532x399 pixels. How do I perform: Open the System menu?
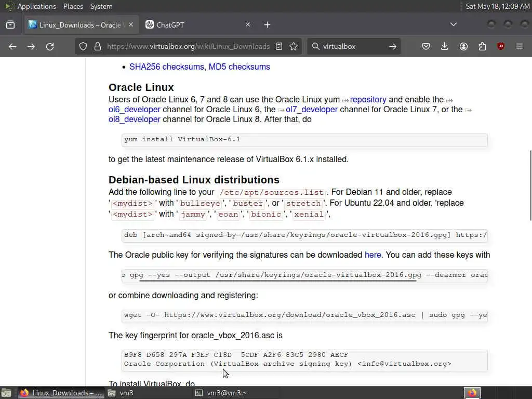101,6
